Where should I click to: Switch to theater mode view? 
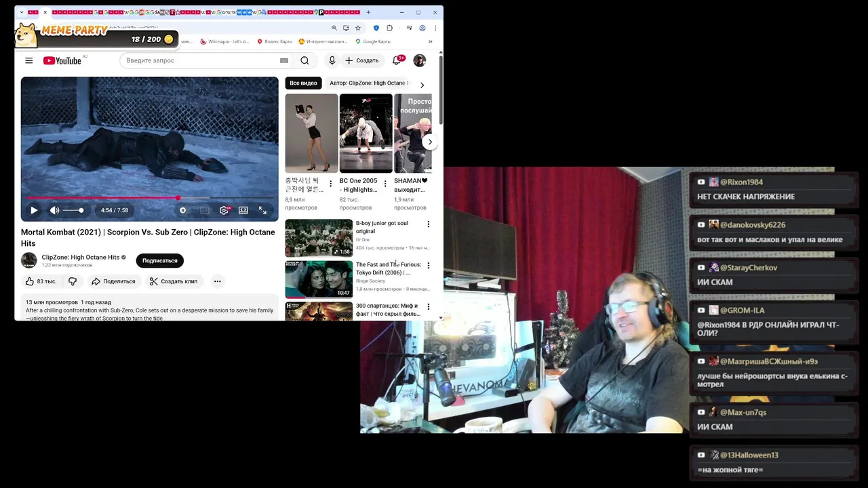(x=243, y=210)
